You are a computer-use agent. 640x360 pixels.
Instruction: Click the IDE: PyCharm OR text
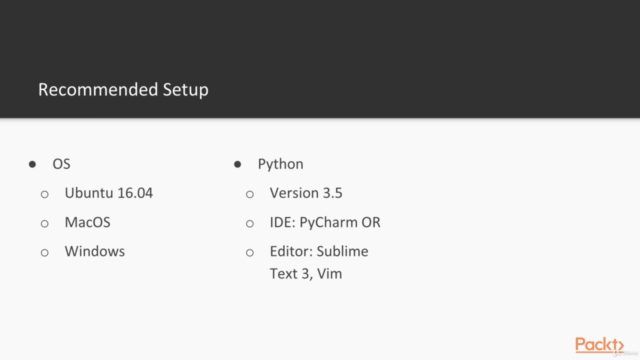[x=325, y=222]
